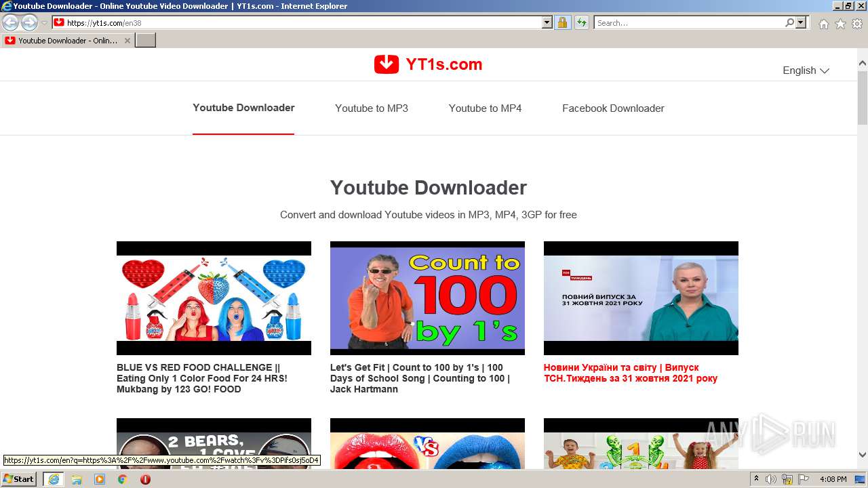The height and width of the screenshot is (488, 868).
Task: Open the 2 Bears 1 Cave thumbnail
Action: (214, 443)
